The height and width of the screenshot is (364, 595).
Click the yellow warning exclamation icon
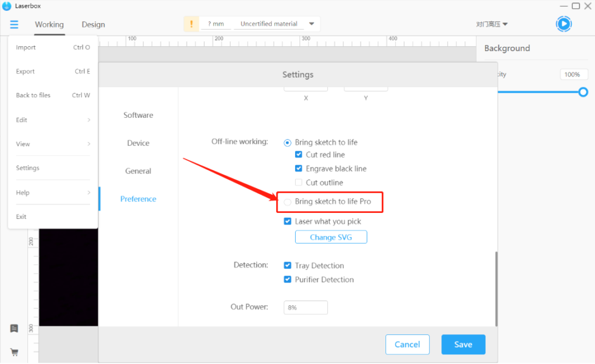tap(191, 24)
